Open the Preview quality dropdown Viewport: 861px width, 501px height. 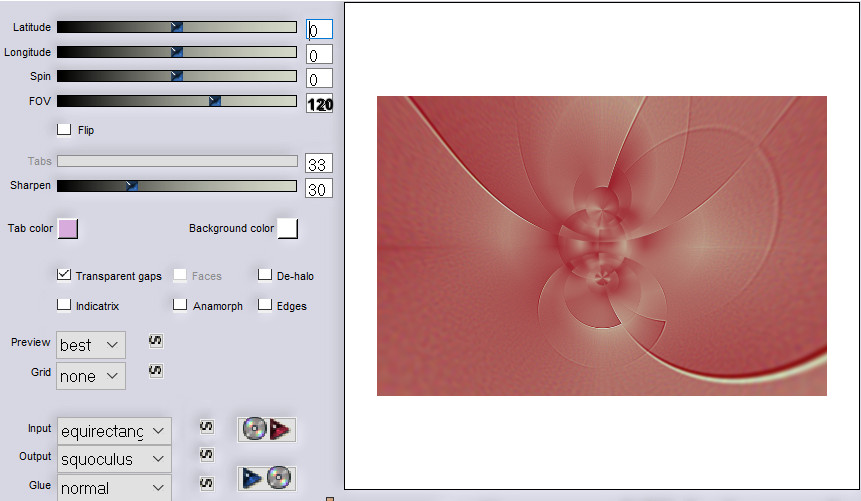[x=91, y=345]
